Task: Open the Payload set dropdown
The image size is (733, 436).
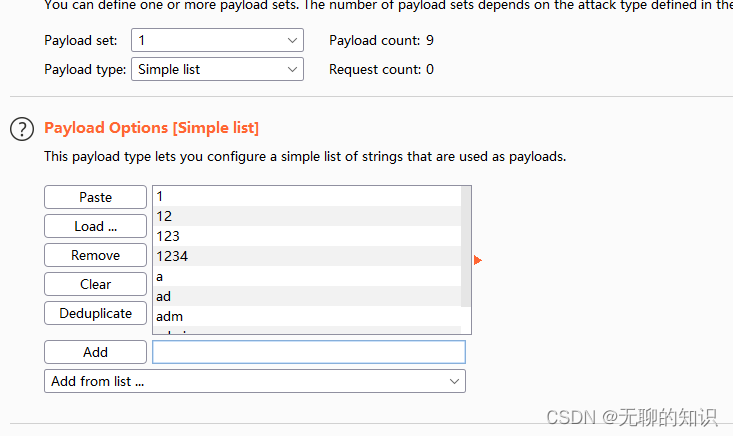Action: tap(217, 41)
